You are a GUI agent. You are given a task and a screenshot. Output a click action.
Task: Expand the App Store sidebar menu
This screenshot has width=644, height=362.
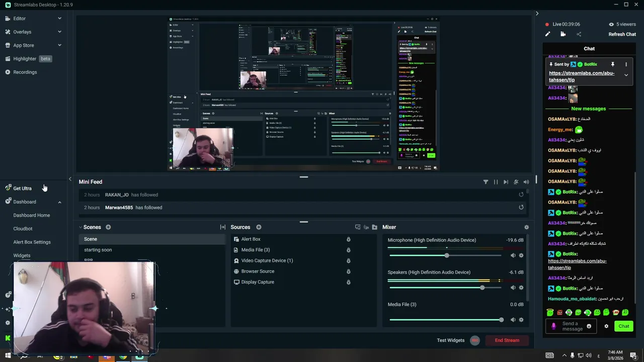[59, 45]
